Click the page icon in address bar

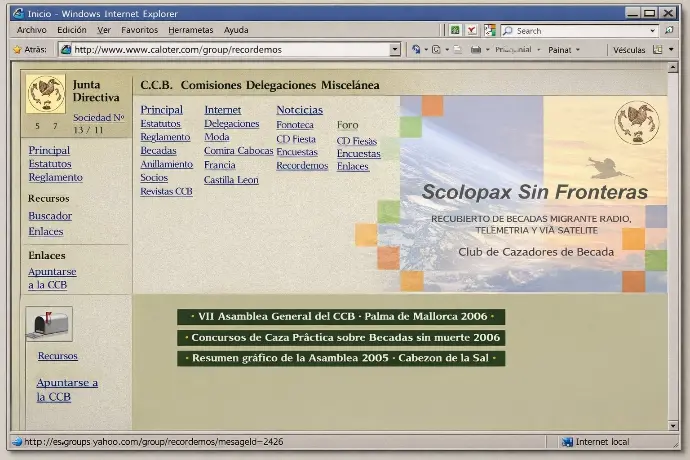pyautogui.click(x=66, y=49)
